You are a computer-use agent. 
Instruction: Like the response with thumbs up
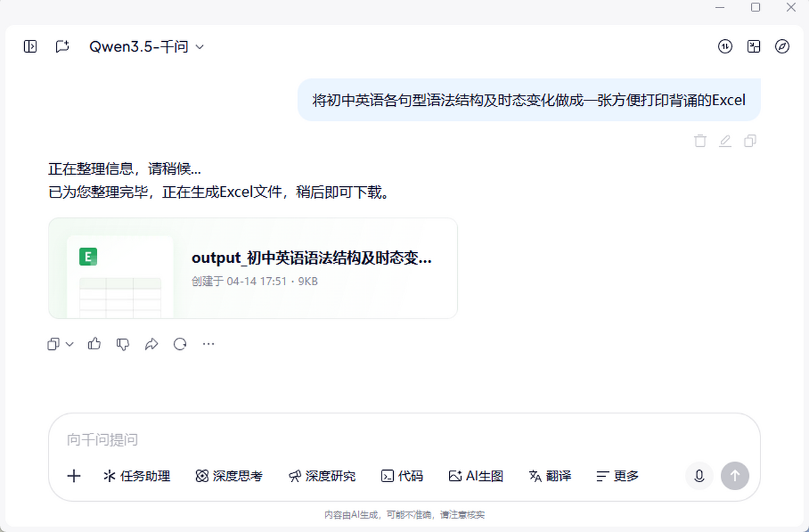point(94,344)
